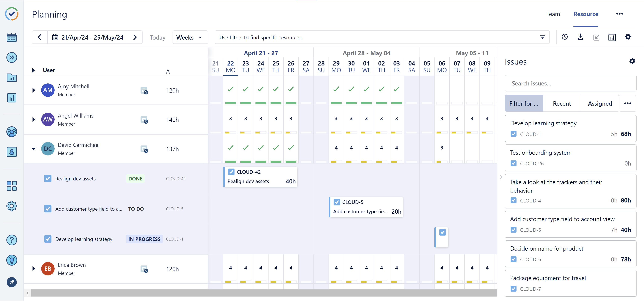
Task: Open planning settings gear in toolbar
Action: [x=628, y=37]
